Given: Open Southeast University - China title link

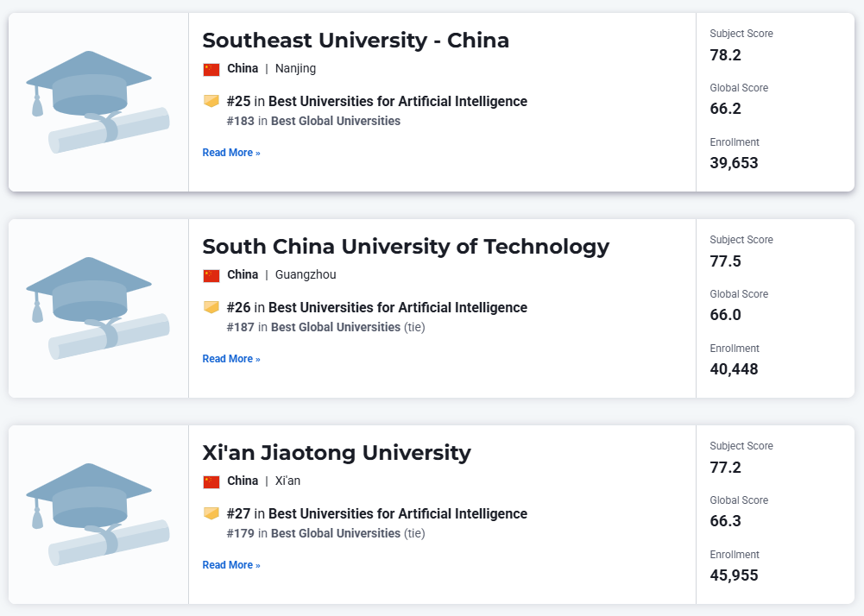Looking at the screenshot, I should coord(356,41).
